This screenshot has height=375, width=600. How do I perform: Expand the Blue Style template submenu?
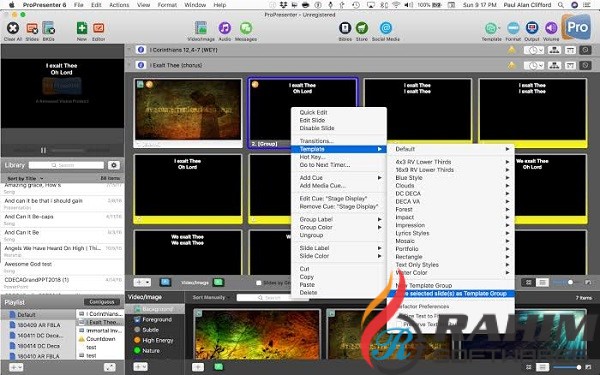point(450,178)
